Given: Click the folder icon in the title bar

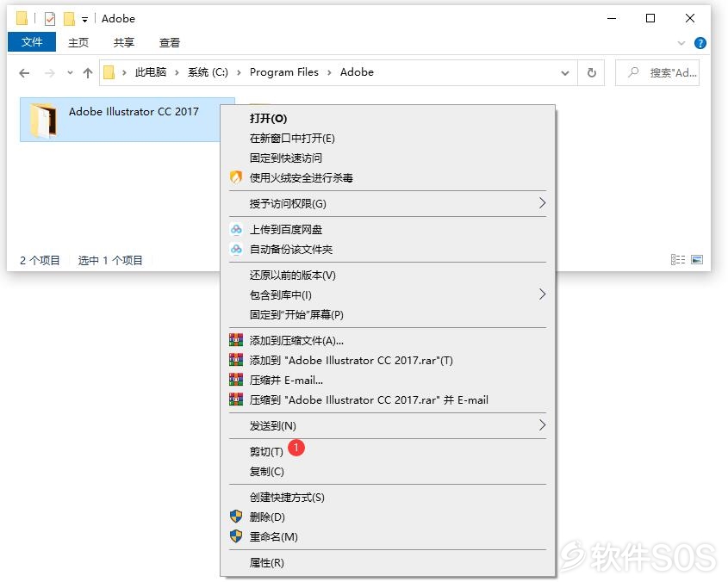Looking at the screenshot, I should (x=22, y=19).
